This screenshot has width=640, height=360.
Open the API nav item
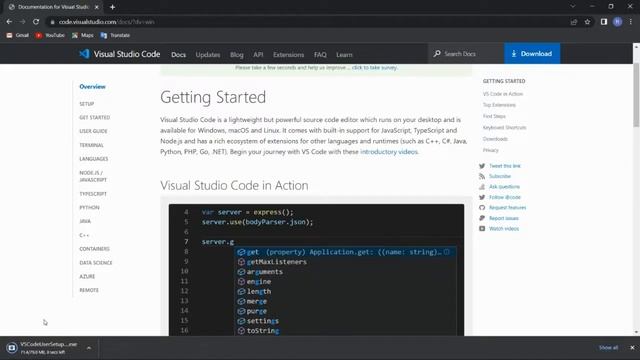258,55
